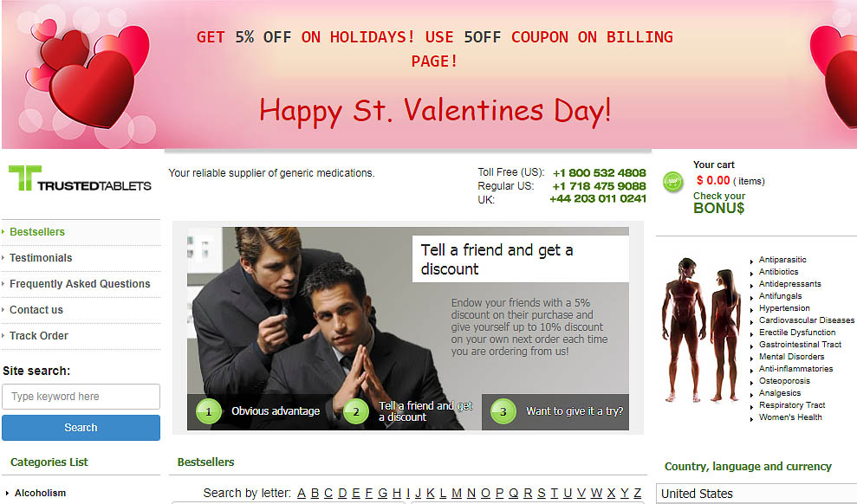
Task: Open the United States country dropdown
Action: 756,494
